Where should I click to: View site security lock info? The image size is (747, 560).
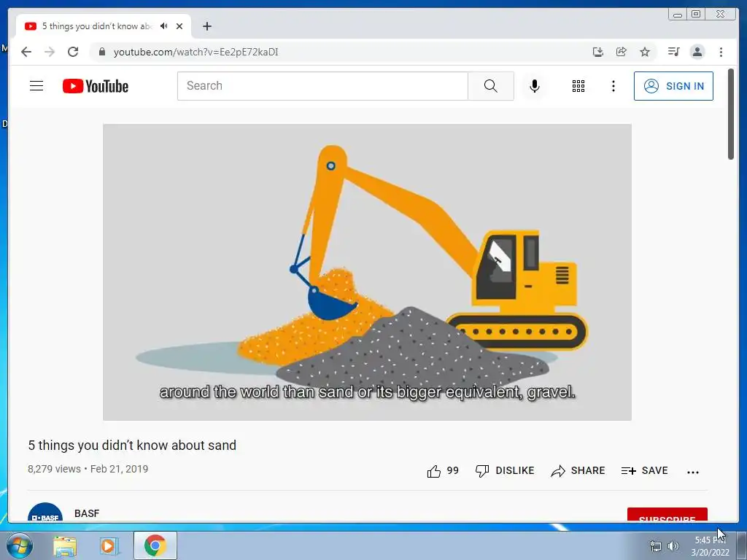point(101,52)
